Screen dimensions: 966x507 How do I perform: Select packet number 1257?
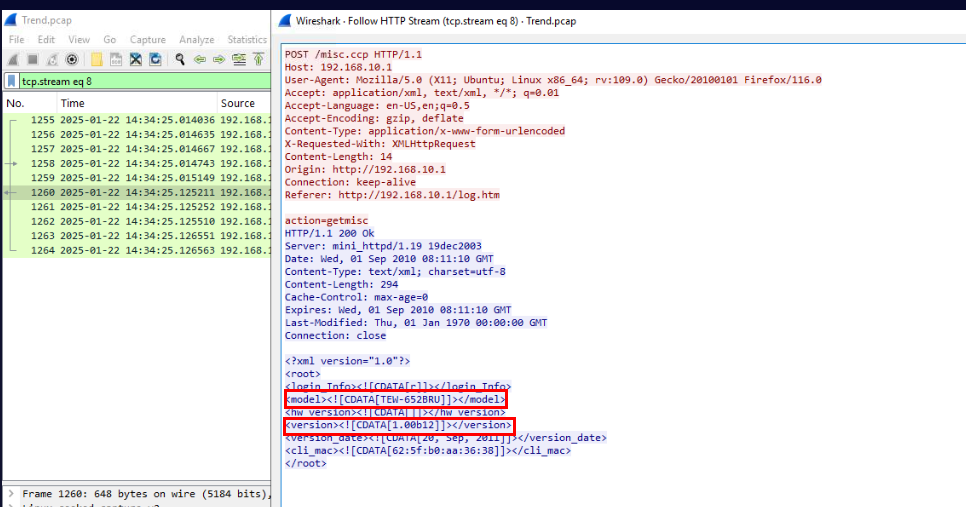[x=137, y=149]
